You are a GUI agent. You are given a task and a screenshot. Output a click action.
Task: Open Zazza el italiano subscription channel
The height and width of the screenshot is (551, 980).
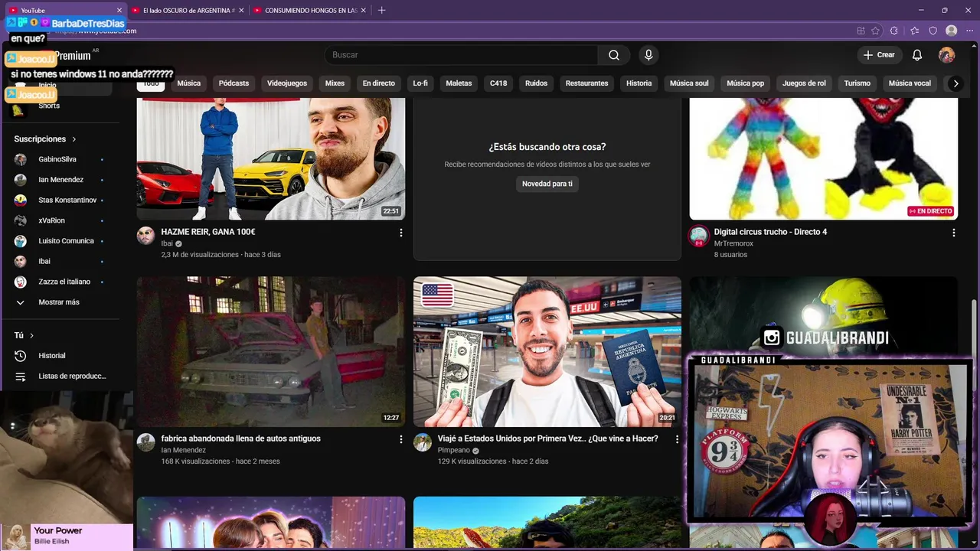[64, 282]
